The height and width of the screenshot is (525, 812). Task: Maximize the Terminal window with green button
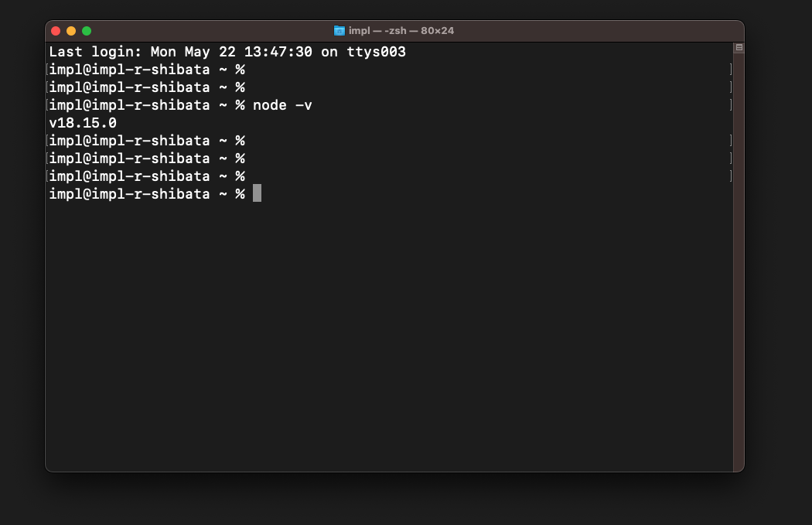pos(87,31)
